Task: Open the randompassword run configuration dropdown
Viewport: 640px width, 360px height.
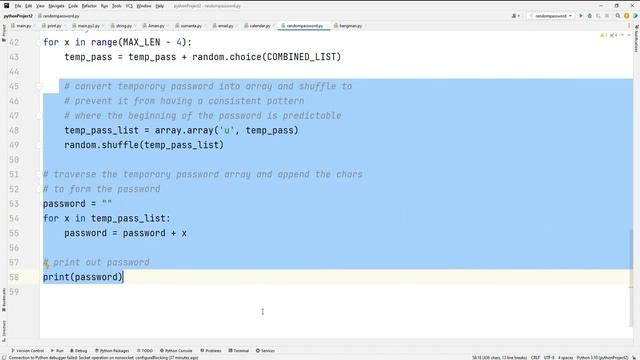Action: tap(551, 16)
